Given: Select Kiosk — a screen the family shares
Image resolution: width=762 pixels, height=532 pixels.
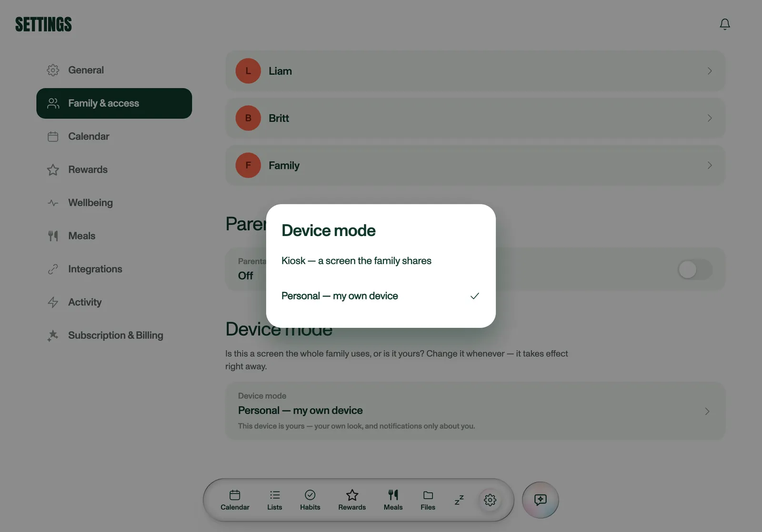Looking at the screenshot, I should tap(381, 261).
